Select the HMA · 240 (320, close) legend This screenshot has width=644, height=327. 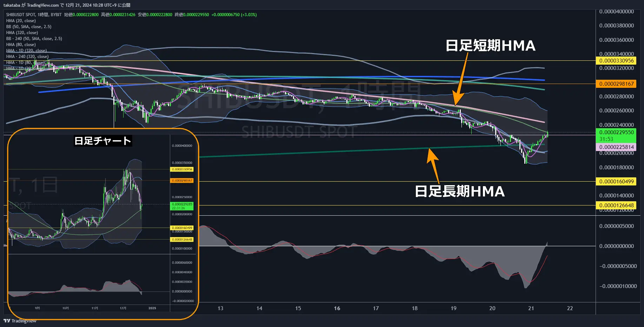tap(27, 57)
